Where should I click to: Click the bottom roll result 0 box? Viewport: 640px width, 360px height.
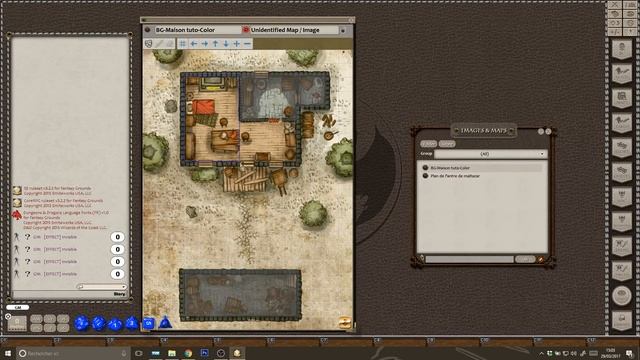(118, 274)
